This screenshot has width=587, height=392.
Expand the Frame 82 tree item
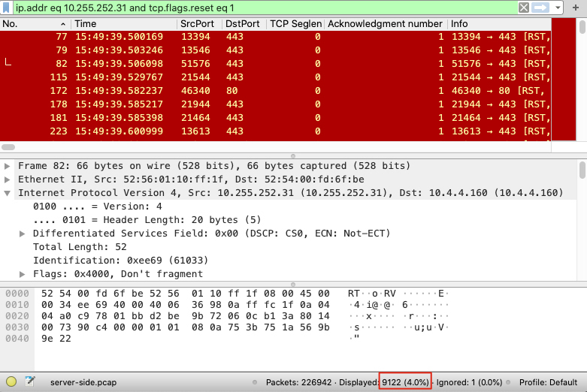tap(8, 166)
